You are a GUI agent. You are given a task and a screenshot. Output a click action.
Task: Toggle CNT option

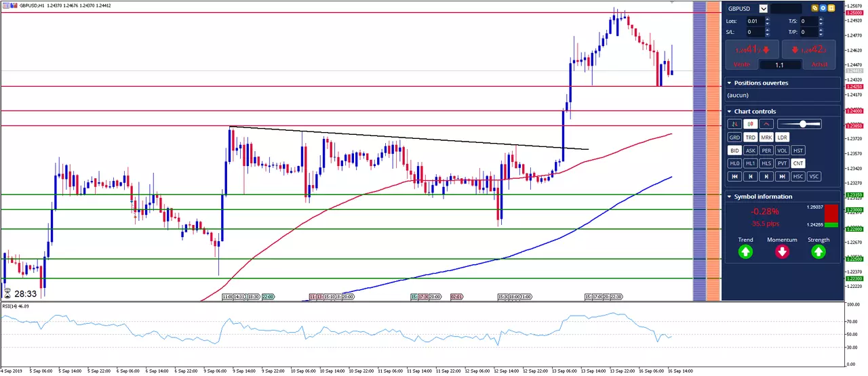(x=799, y=163)
